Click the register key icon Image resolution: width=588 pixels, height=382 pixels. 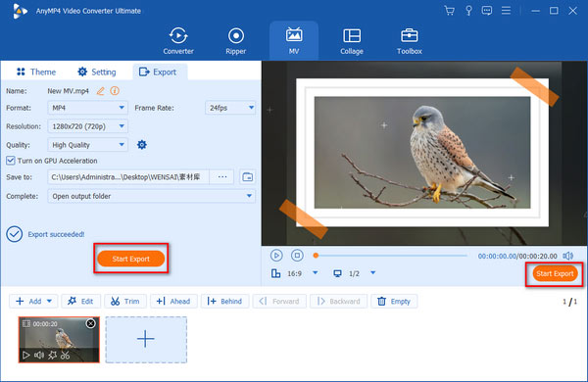468,11
